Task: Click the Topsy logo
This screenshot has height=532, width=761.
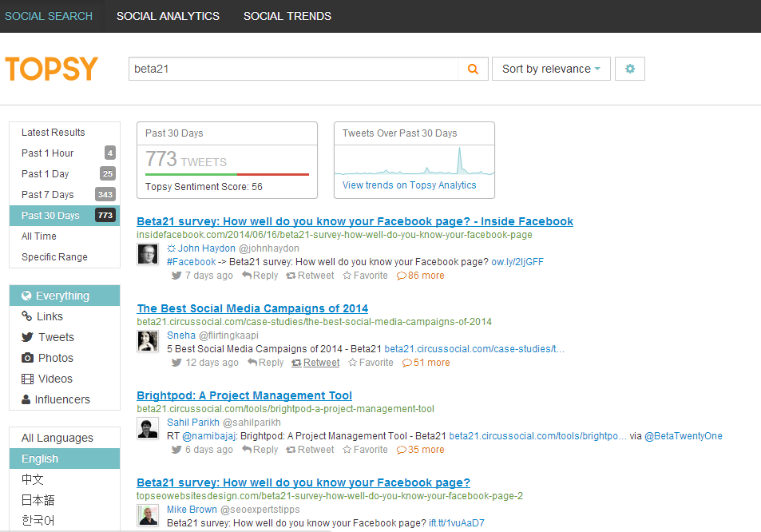Action: click(x=52, y=69)
